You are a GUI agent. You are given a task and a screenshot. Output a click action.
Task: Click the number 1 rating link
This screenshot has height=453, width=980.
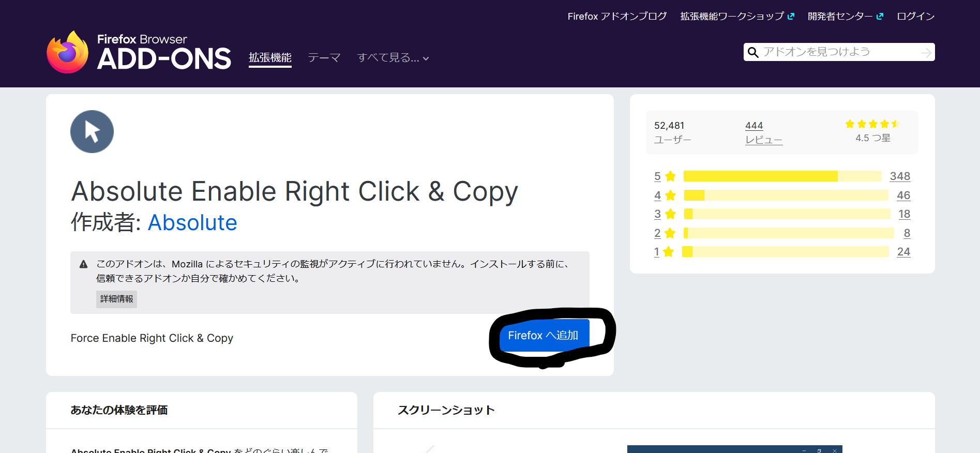coord(657,252)
